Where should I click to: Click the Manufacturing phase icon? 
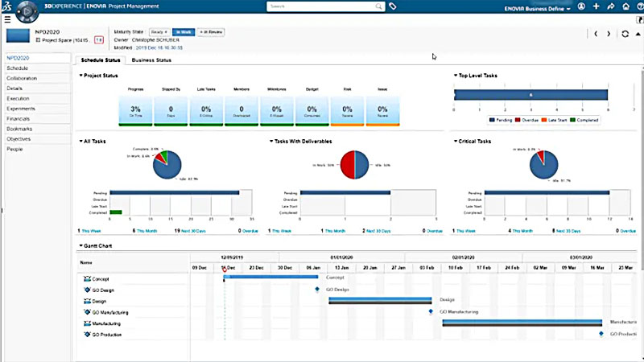[87, 323]
